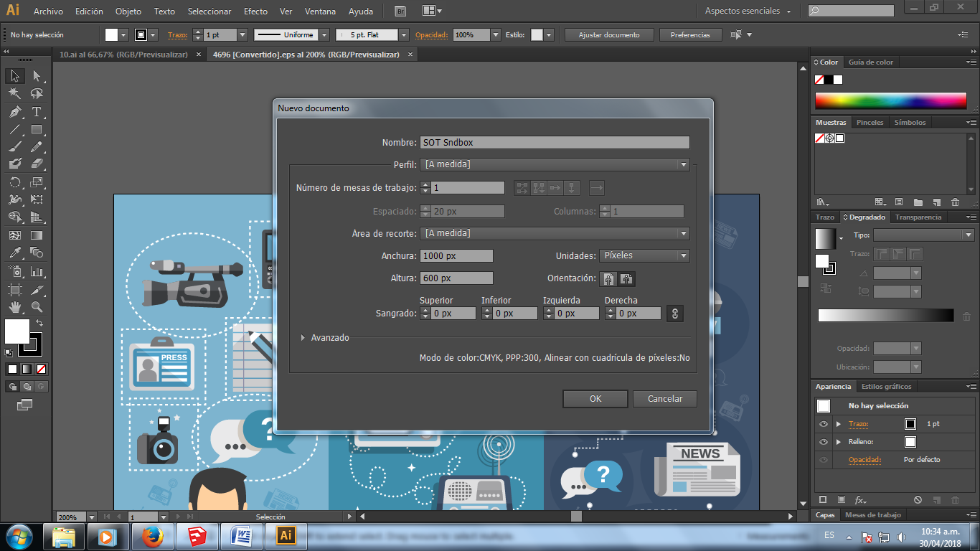Choose portrait orientation button

[x=608, y=278]
